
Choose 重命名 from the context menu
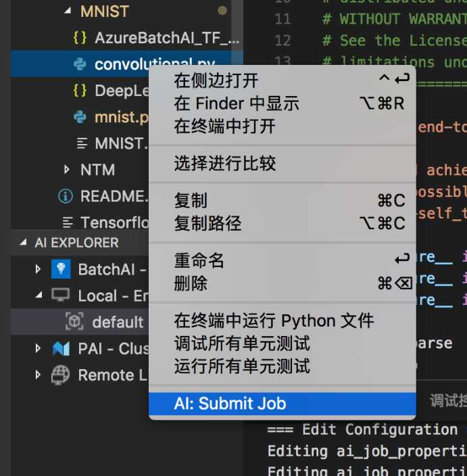pos(282,260)
